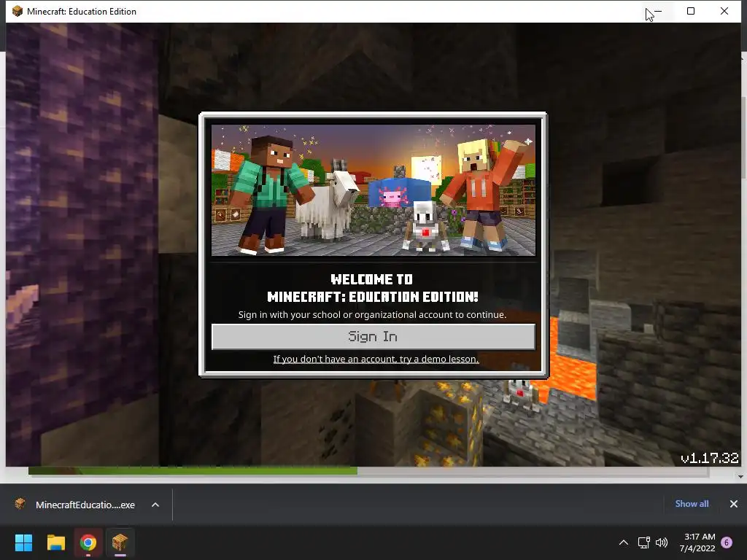
Task: Click the Minecraft block icon in title bar
Action: coord(18,11)
